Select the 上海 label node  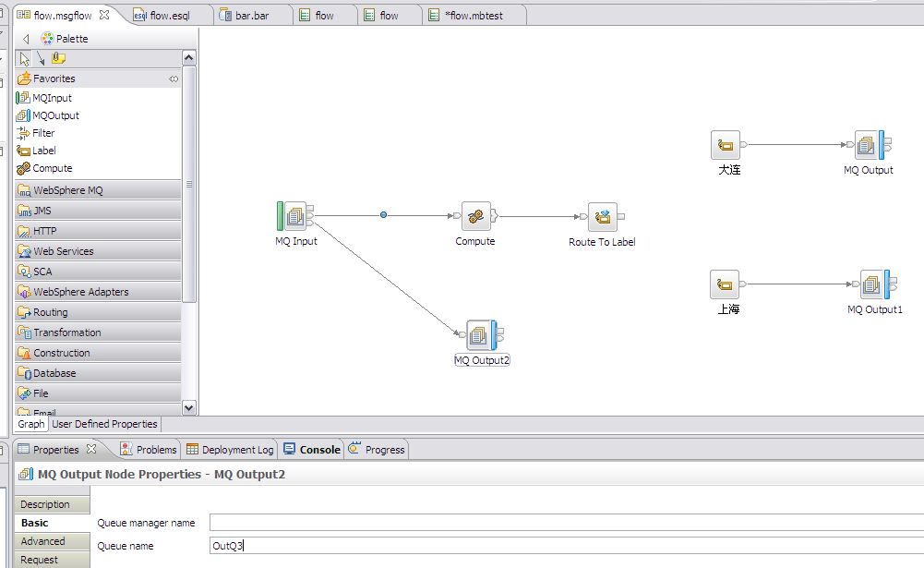[725, 284]
